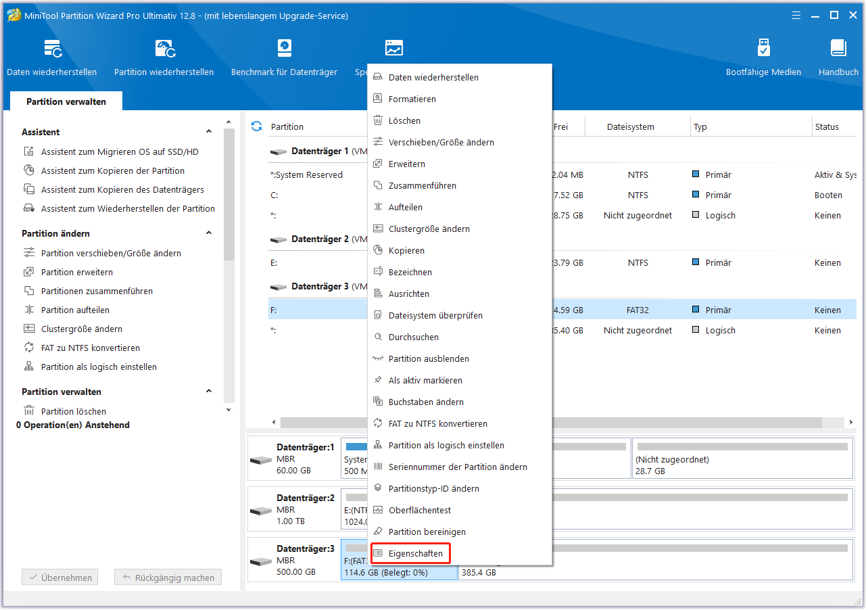
Task: Select Partition bereinigen in context menu
Action: (460, 532)
